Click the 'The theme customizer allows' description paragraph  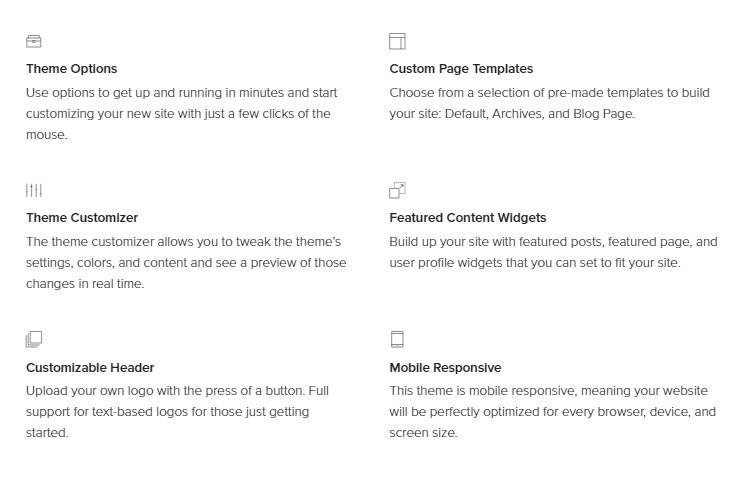(x=186, y=263)
